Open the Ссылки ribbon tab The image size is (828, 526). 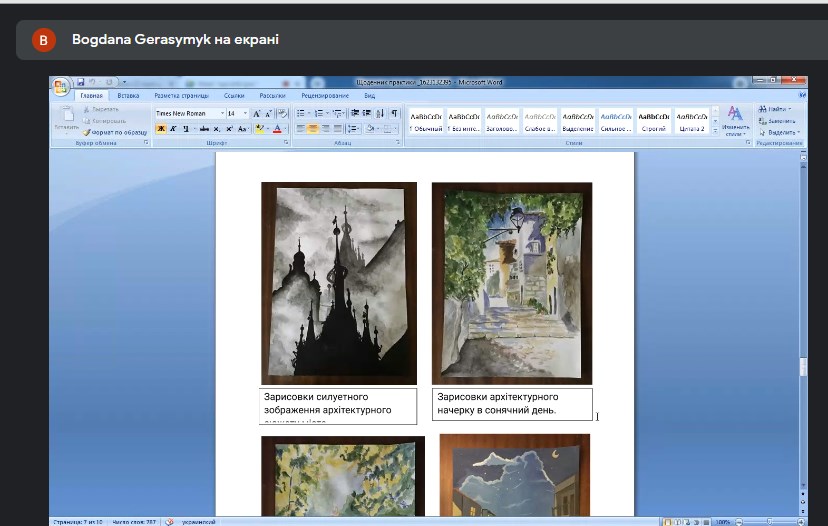tap(234, 96)
